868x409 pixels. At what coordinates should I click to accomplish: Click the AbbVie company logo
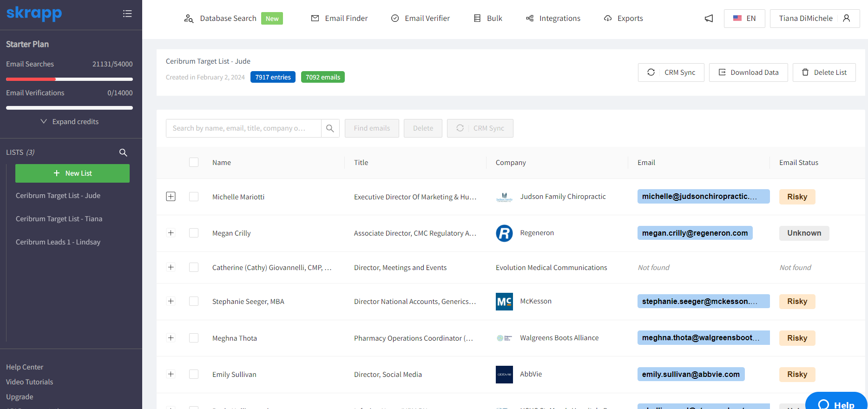click(504, 375)
